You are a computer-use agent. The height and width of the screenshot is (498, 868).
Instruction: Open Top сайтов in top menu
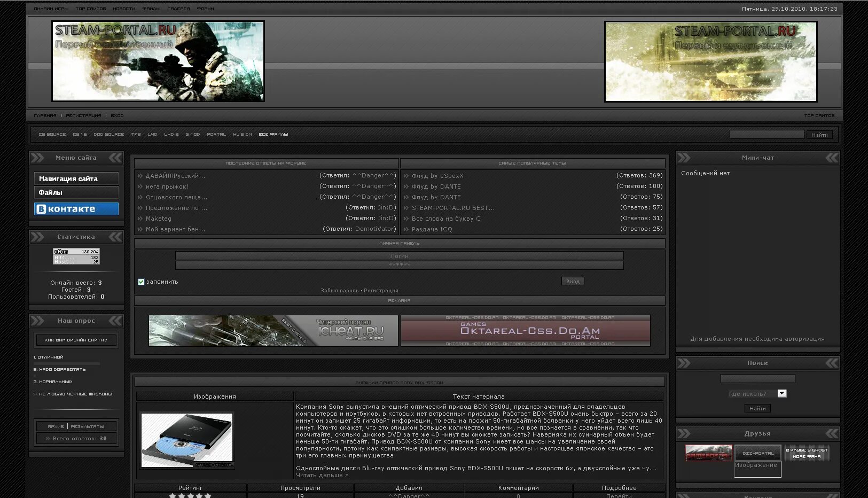[91, 9]
